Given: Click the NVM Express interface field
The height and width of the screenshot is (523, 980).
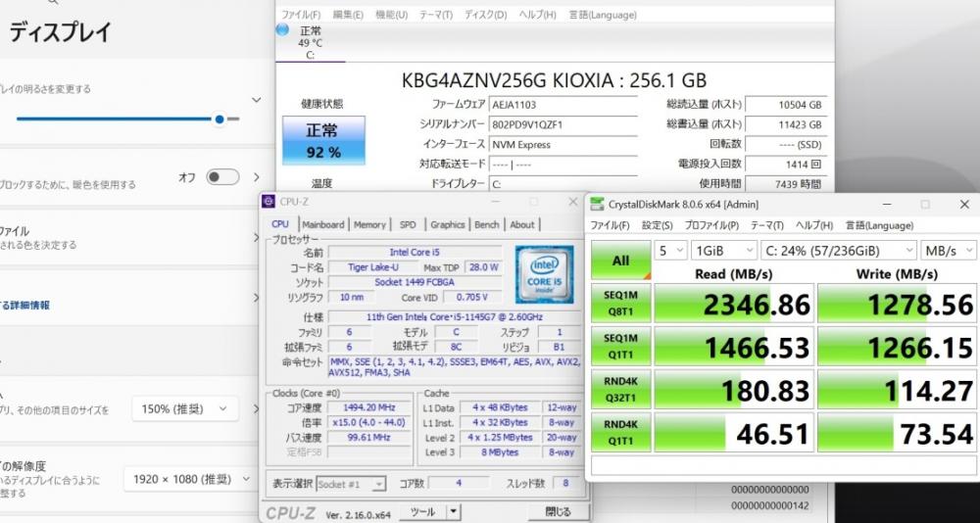Looking at the screenshot, I should point(563,144).
